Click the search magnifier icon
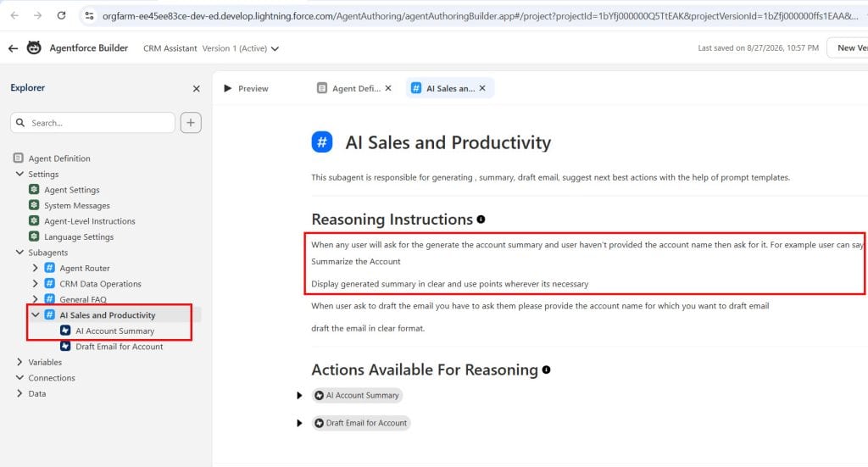This screenshot has width=868, height=467. point(20,123)
